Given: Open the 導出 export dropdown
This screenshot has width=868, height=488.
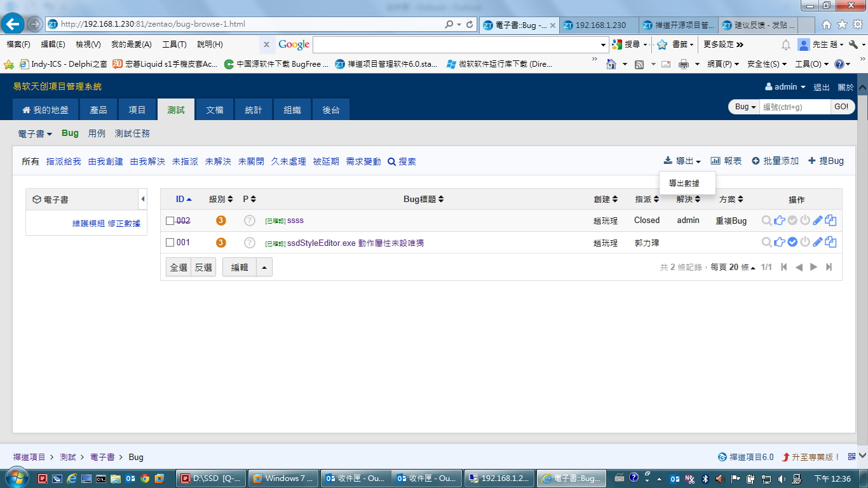Looking at the screenshot, I should 682,161.
